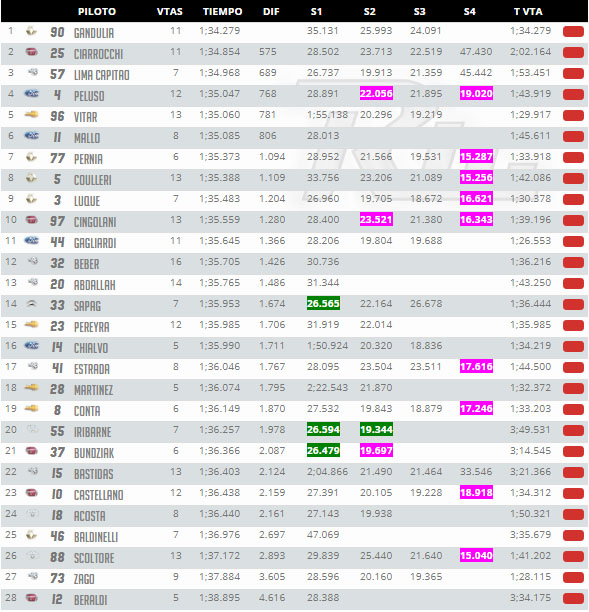Click best time 1;34.279 in TIEMPO column

(x=220, y=30)
